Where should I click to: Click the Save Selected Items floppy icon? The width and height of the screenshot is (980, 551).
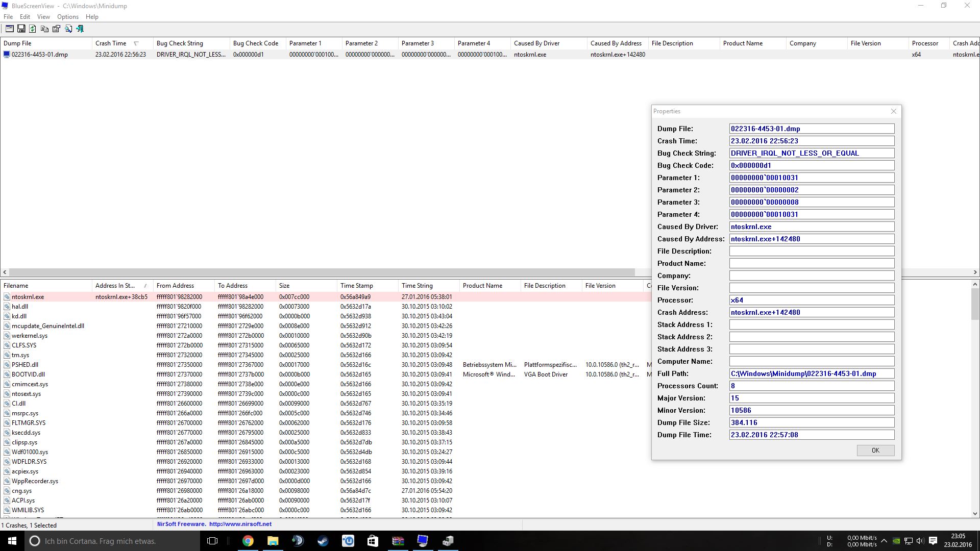(21, 29)
